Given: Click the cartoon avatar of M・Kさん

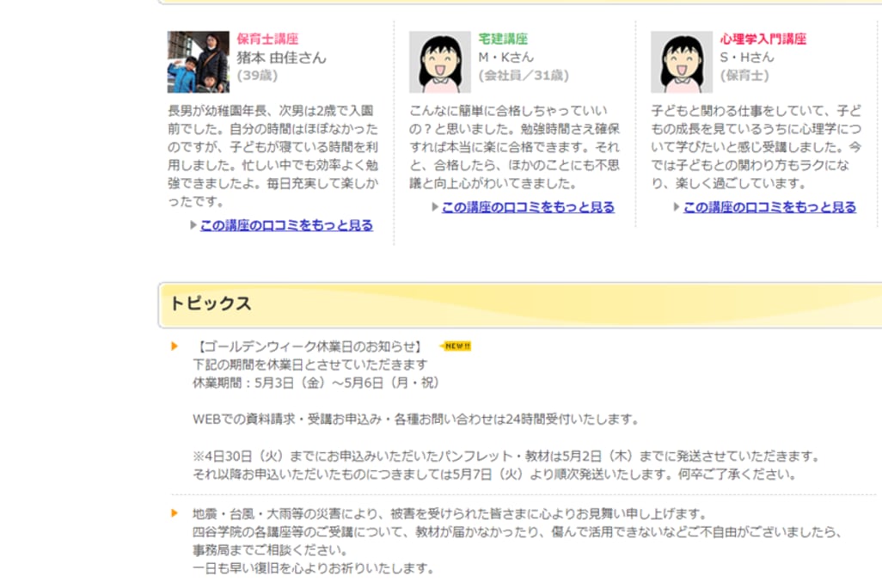Looking at the screenshot, I should pos(439,62).
